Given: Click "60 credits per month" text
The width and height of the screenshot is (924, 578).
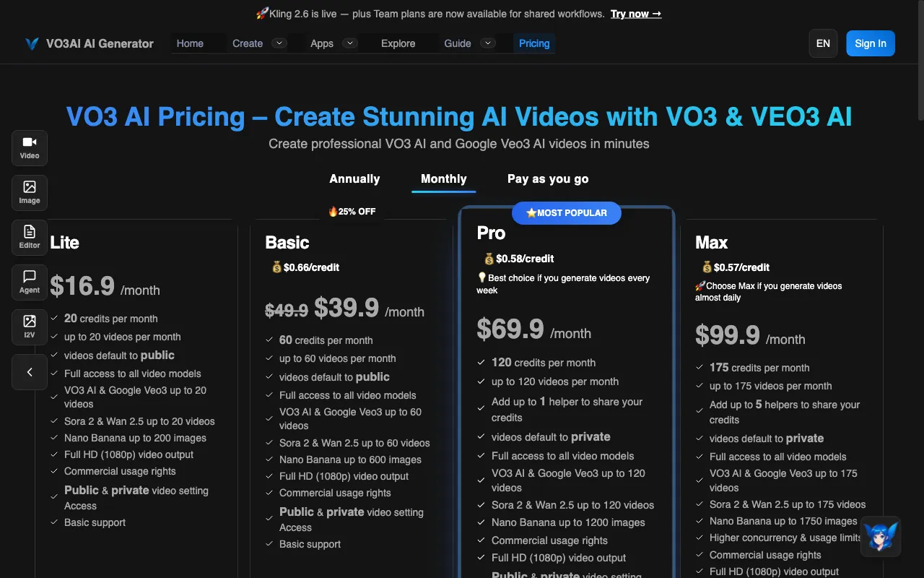Looking at the screenshot, I should (326, 340).
